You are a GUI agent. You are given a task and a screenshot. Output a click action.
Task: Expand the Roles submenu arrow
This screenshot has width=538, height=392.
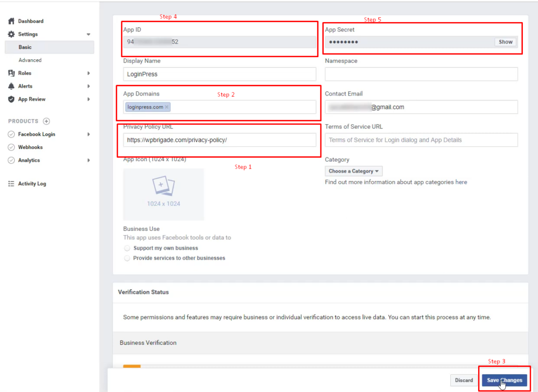pyautogui.click(x=88, y=73)
